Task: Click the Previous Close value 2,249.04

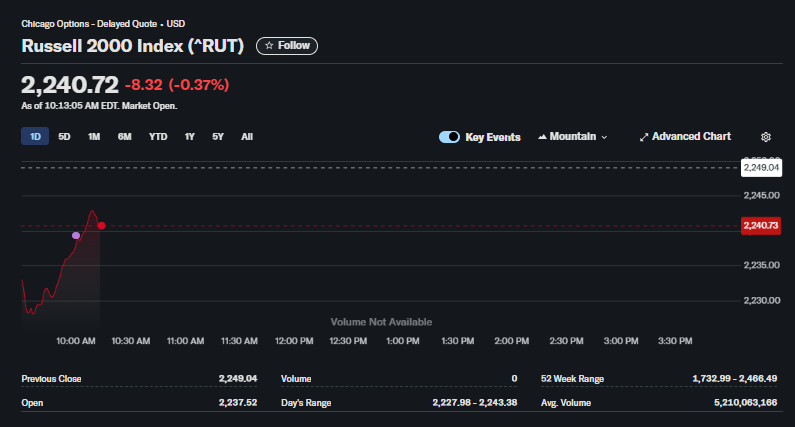Action: pyautogui.click(x=238, y=379)
